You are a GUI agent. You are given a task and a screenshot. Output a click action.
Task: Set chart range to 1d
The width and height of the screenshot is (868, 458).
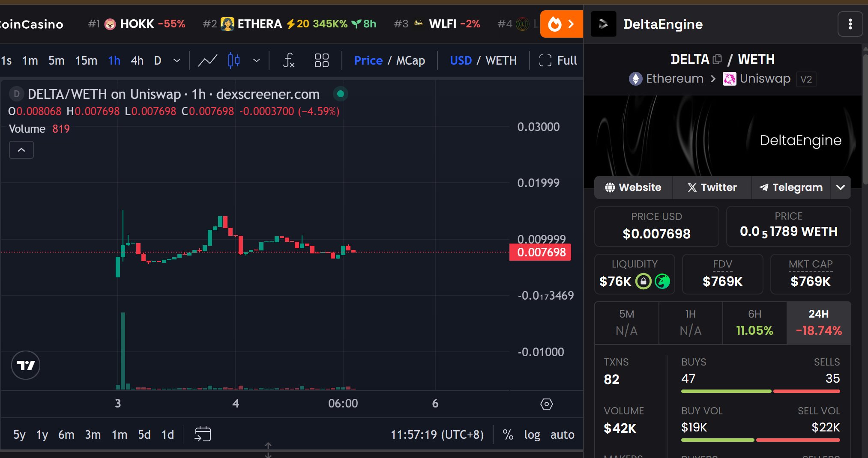168,434
